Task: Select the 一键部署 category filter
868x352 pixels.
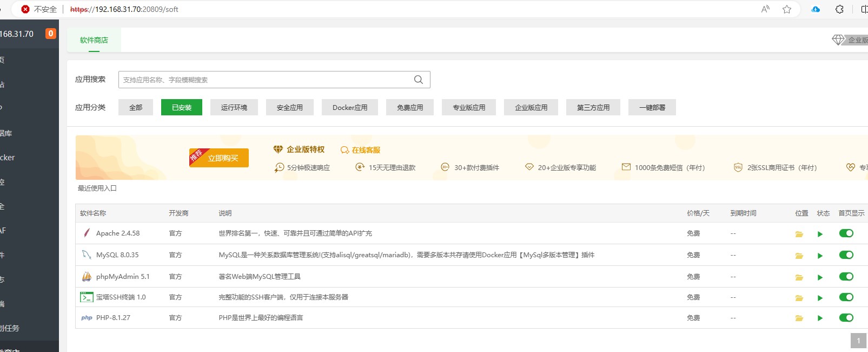Action: coord(652,107)
